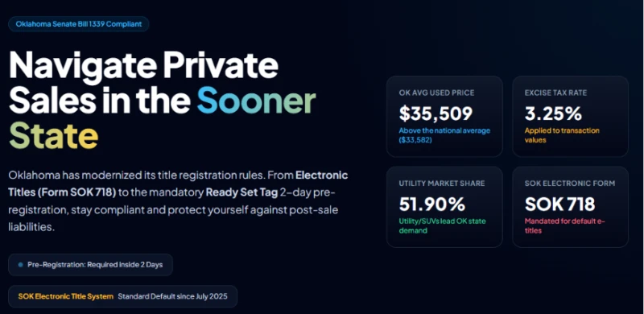Viewport: 644px width, 314px height.
Task: Click Mandated for default e-titles caption
Action: coord(565,225)
